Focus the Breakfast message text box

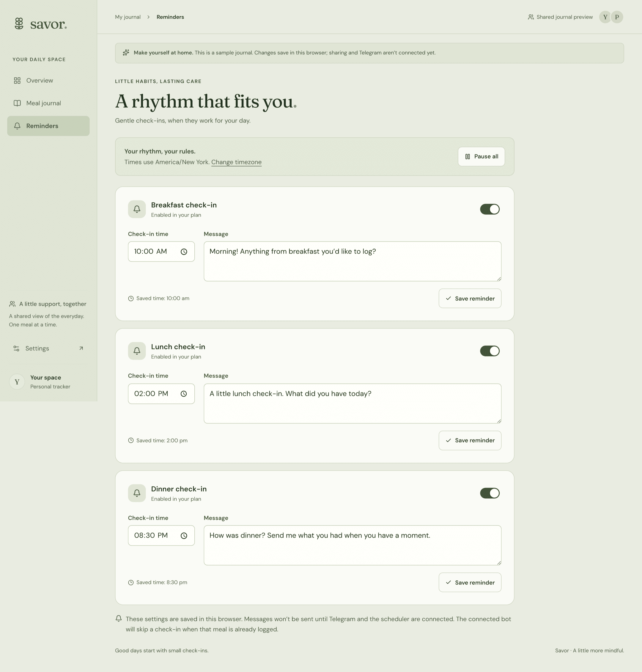coord(353,262)
